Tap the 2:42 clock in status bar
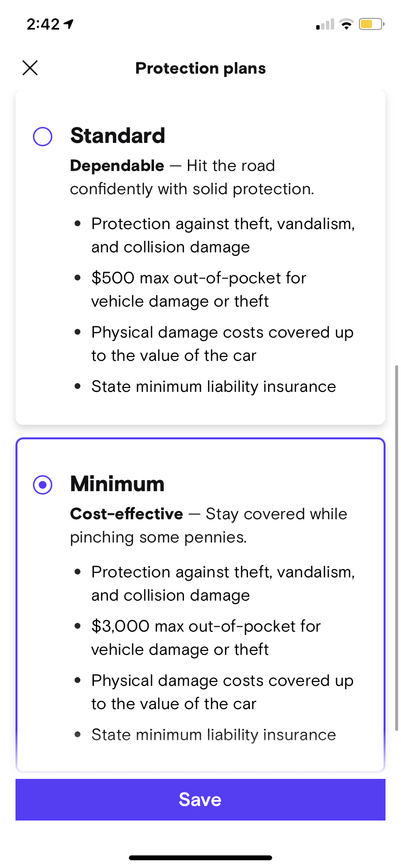The width and height of the screenshot is (401, 868). (x=43, y=24)
